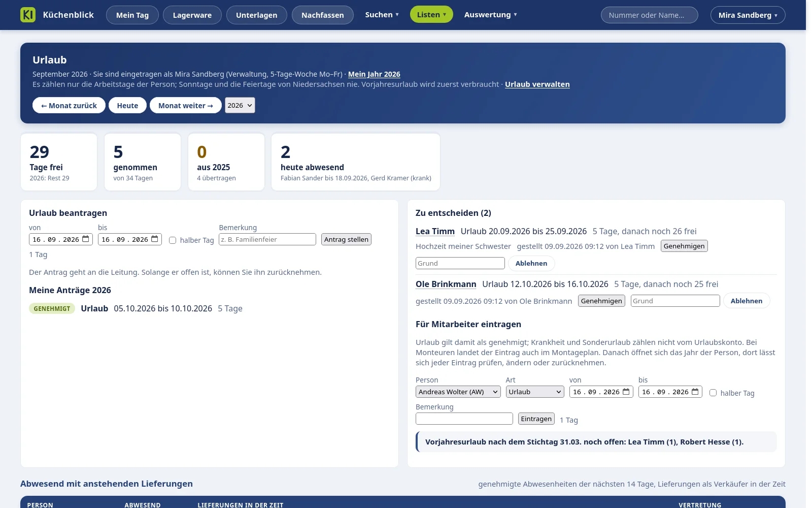Click the Bemerkung field with Familienfeier placeholder
Image resolution: width=812 pixels, height=508 pixels.
point(267,239)
